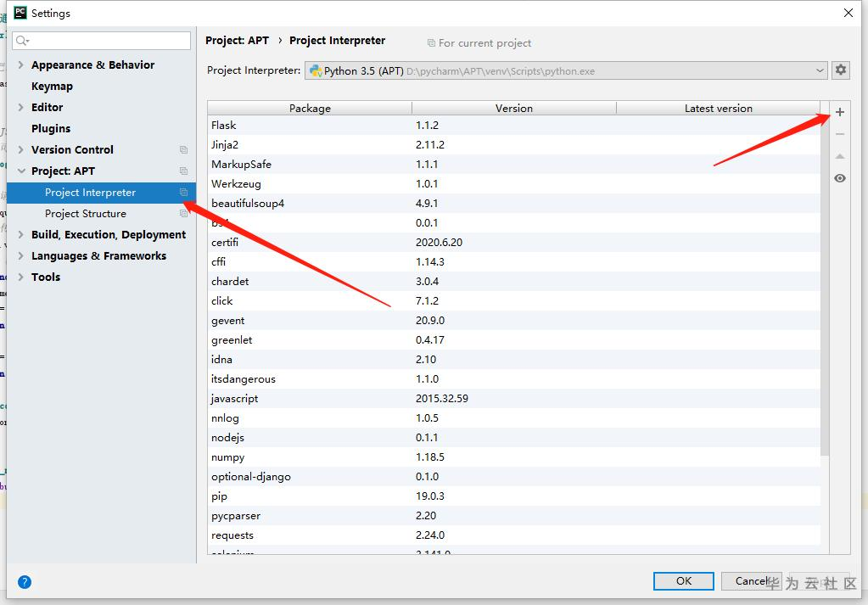Screen dimensions: 868x605
Task: Click the add package plus icon
Action: coord(840,112)
